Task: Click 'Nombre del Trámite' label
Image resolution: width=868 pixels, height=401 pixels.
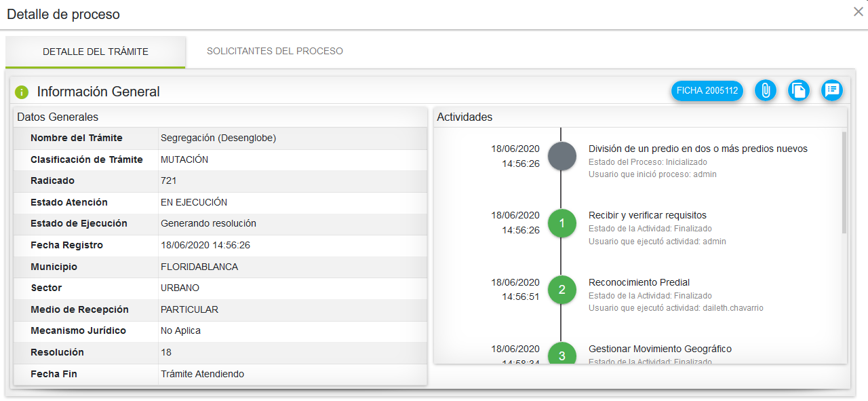Action: click(77, 138)
